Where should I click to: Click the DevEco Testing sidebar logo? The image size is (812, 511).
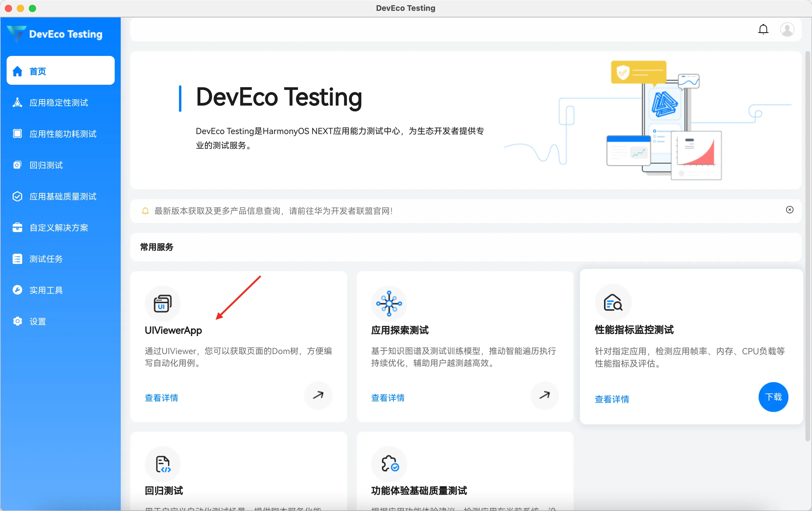[16, 34]
